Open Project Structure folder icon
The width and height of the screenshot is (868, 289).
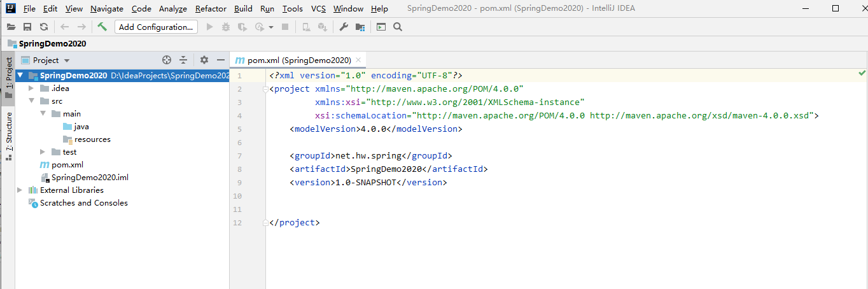360,27
